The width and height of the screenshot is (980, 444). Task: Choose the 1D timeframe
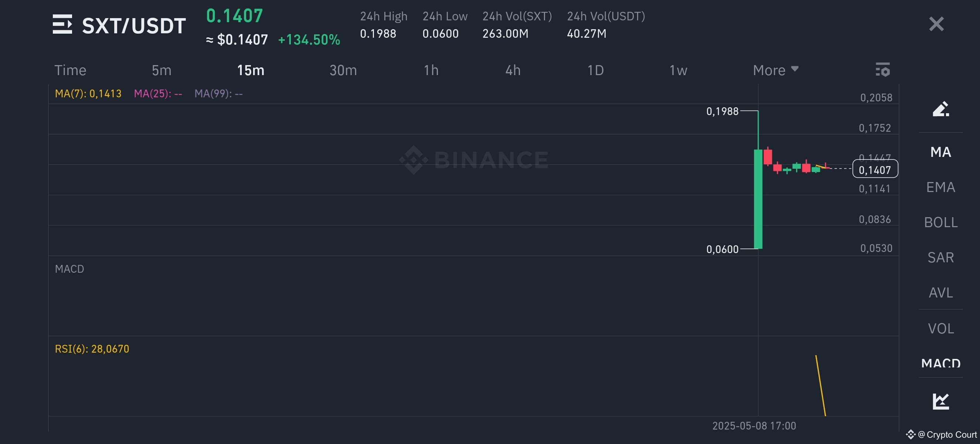(x=595, y=70)
